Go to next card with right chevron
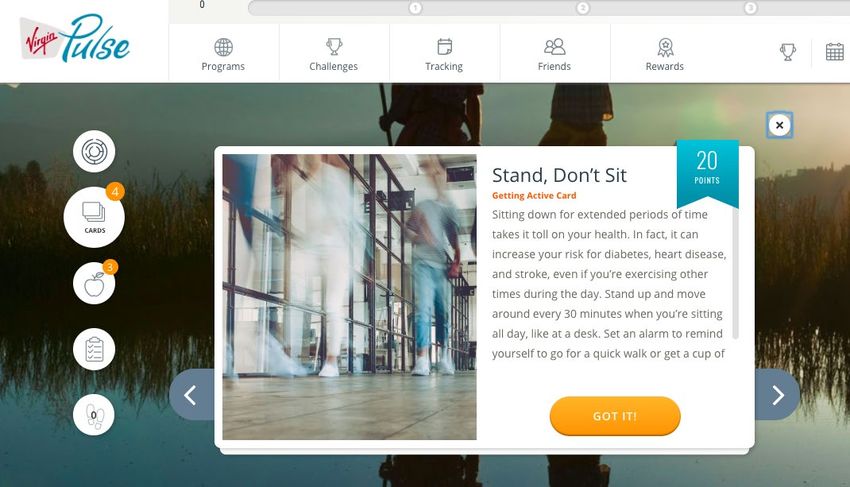 click(777, 395)
